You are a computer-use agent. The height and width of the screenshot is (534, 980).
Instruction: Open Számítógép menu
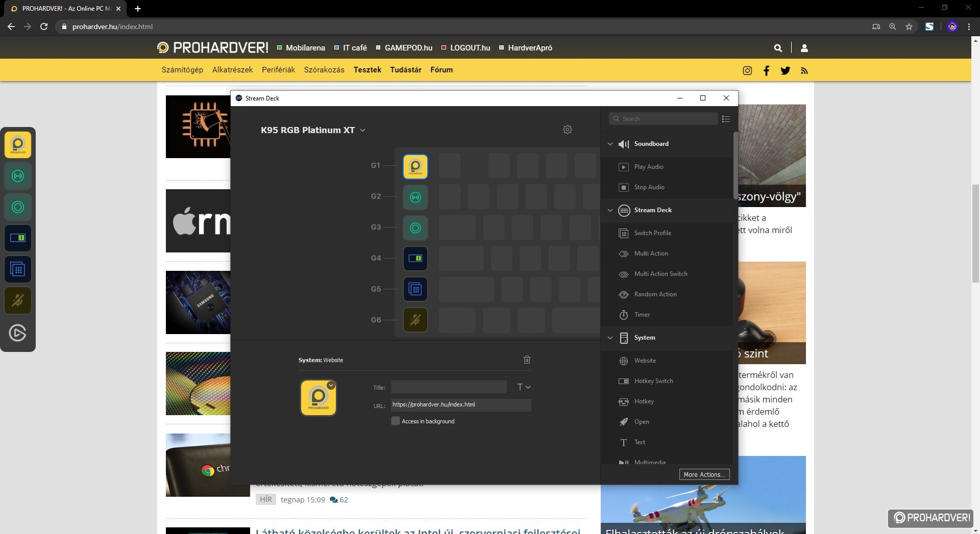(x=182, y=70)
